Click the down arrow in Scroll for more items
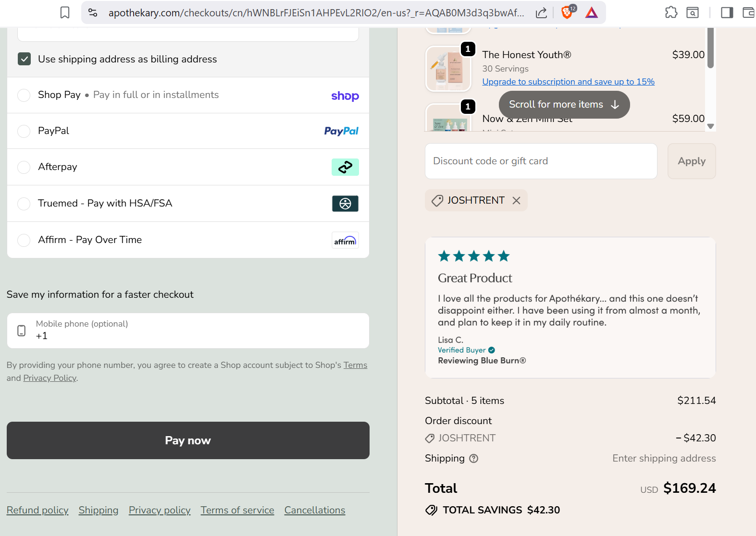The width and height of the screenshot is (756, 536). 615,105
